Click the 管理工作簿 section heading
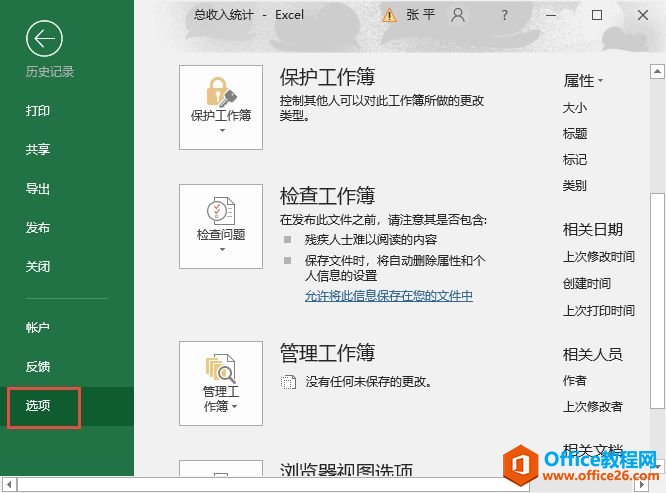The height and width of the screenshot is (493, 666). [x=327, y=353]
